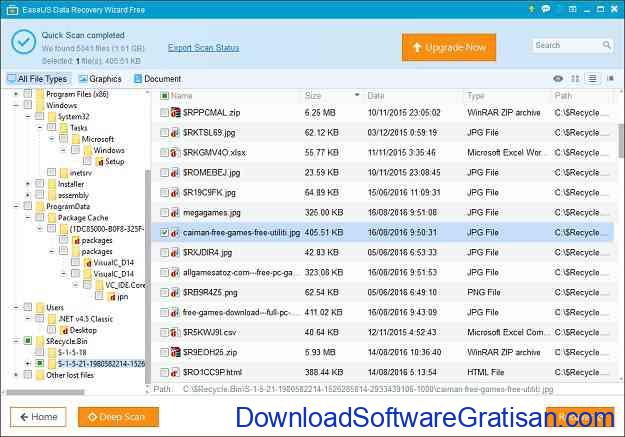
Task: Click the System32 folder icon
Action: [x=52, y=117]
